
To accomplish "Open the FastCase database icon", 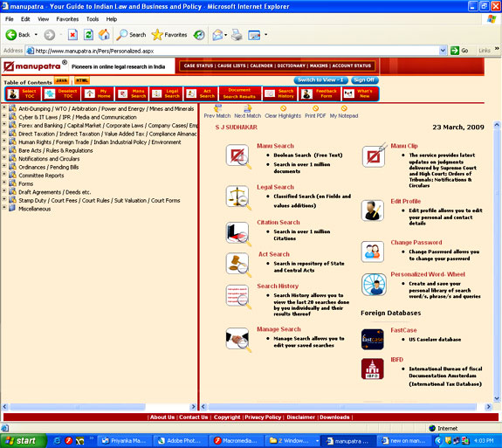I will [x=372, y=339].
